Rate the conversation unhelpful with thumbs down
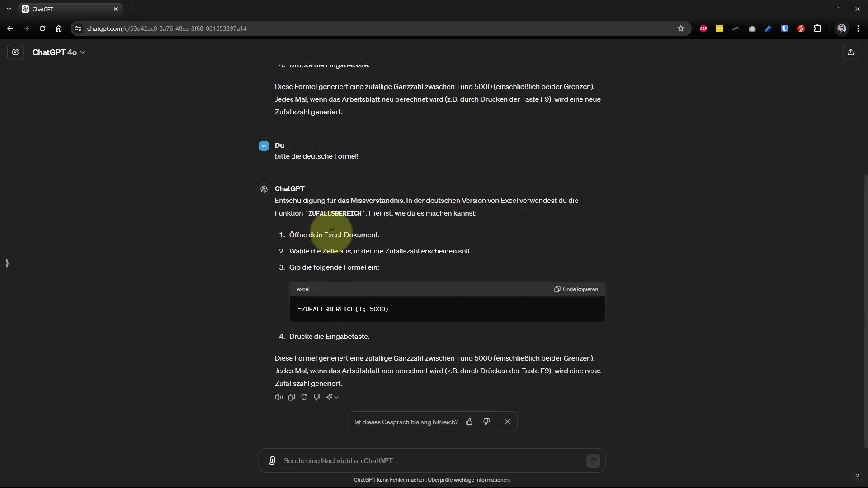The width and height of the screenshot is (868, 488). pos(486,422)
